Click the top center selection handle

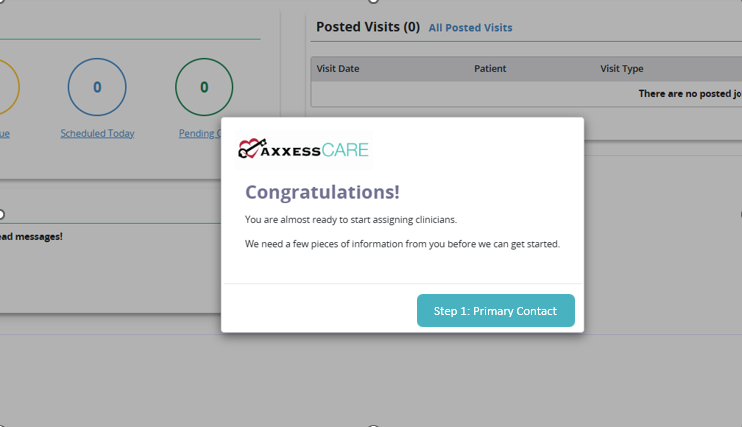[373, 1]
